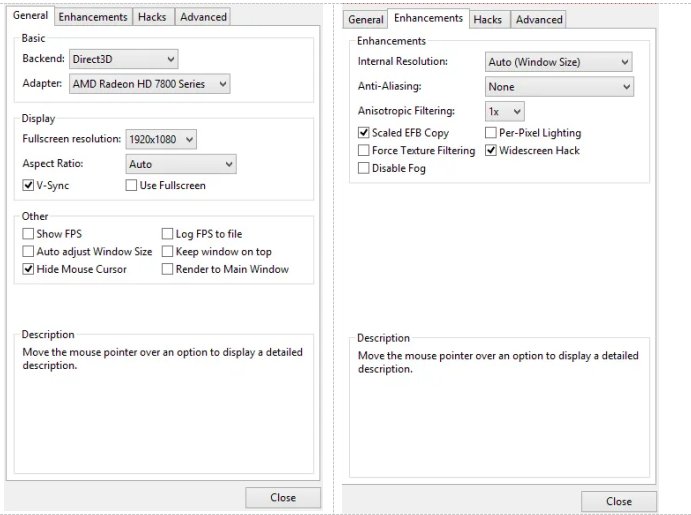Image resolution: width=691 pixels, height=515 pixels.
Task: Click the Fullscreen resolution label
Action: coord(71,139)
